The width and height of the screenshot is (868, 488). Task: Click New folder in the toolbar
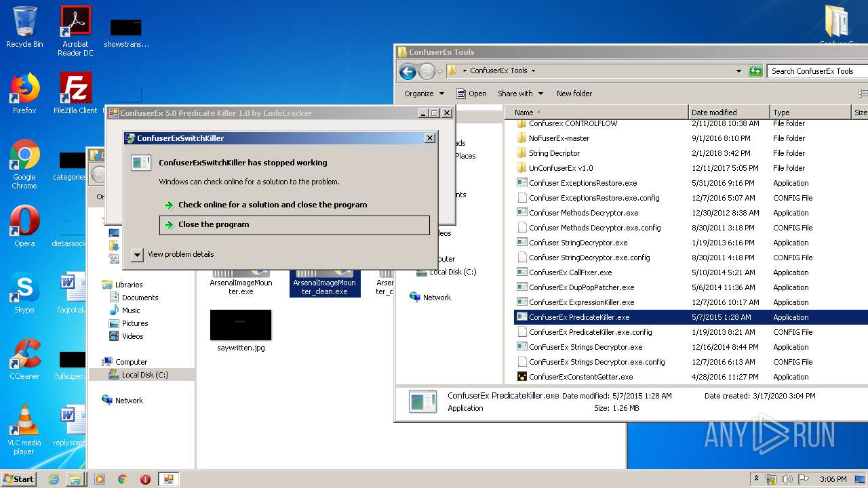click(574, 94)
